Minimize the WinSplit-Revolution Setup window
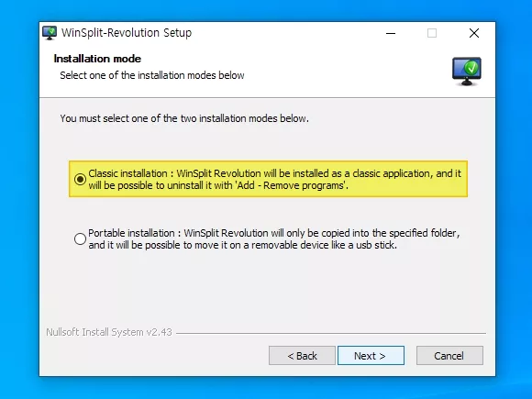The image size is (532, 399). point(391,33)
